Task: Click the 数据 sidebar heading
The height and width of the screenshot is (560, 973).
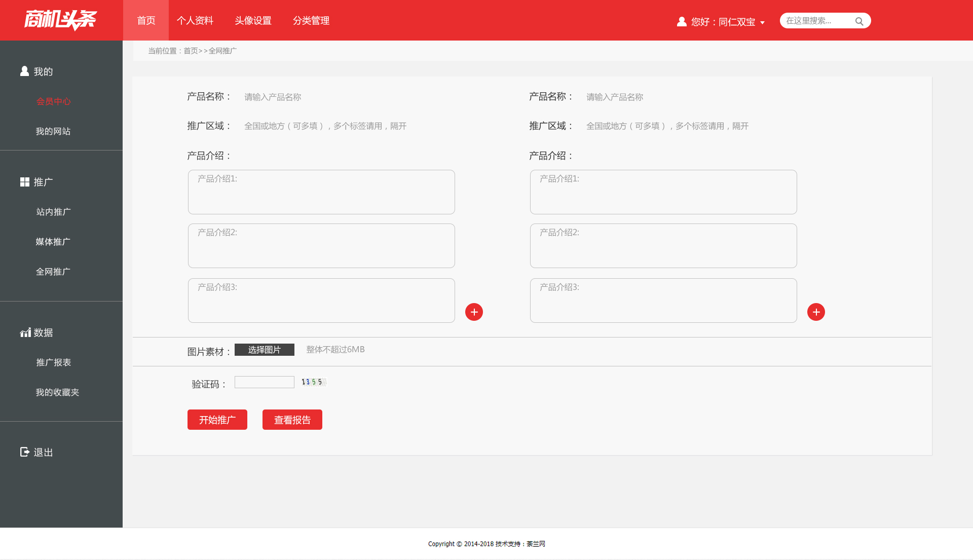Action: tap(43, 332)
